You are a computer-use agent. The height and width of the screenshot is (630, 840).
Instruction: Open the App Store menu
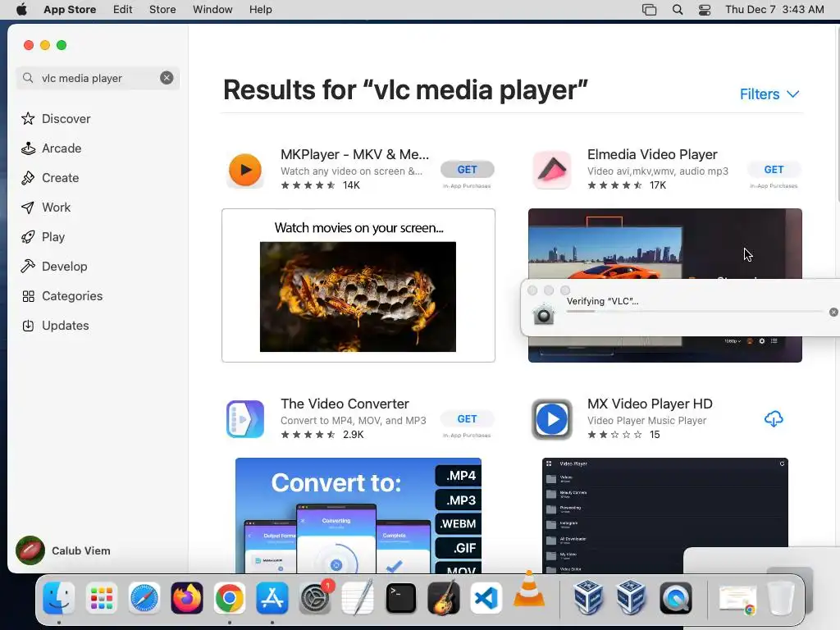tap(70, 10)
